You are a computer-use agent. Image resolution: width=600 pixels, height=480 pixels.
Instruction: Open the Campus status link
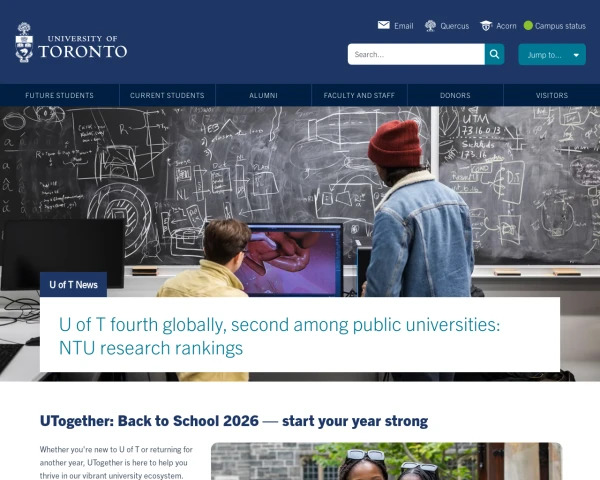[560, 26]
